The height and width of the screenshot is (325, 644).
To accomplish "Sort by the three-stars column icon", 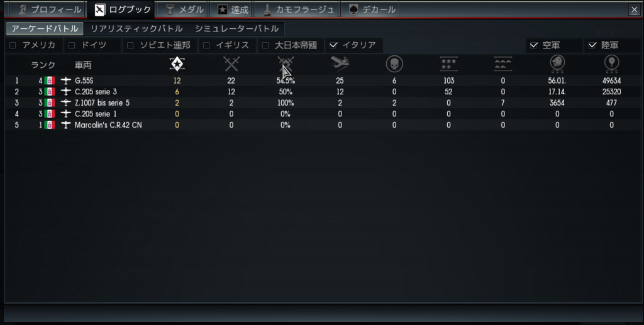I will point(448,64).
